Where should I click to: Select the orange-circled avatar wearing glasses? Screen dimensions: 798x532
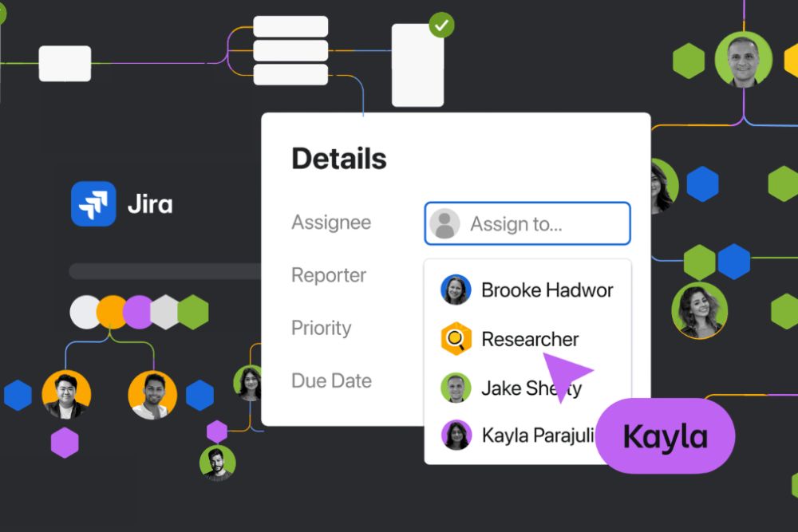[66, 395]
